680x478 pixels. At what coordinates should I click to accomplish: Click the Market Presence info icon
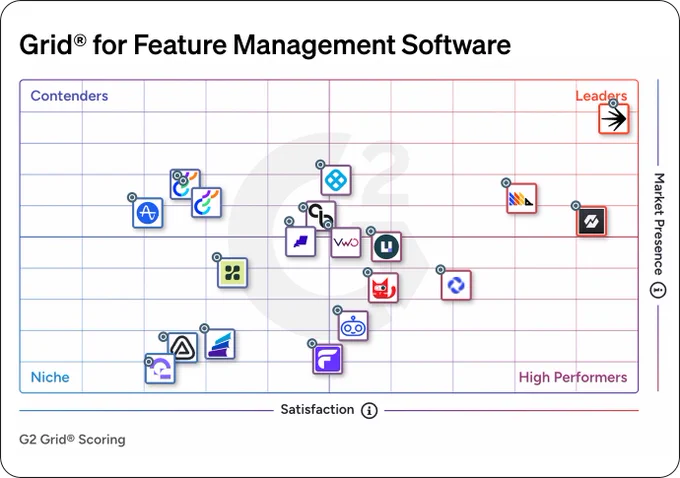[658, 289]
